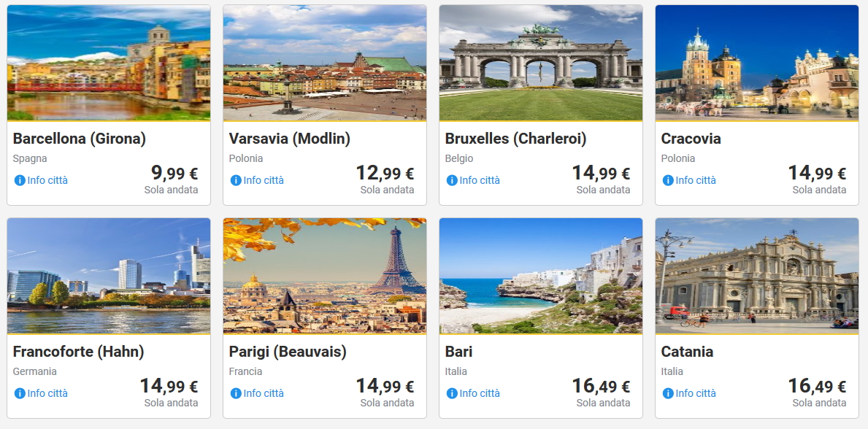Click the info icon on Cracovia card

[x=668, y=180]
